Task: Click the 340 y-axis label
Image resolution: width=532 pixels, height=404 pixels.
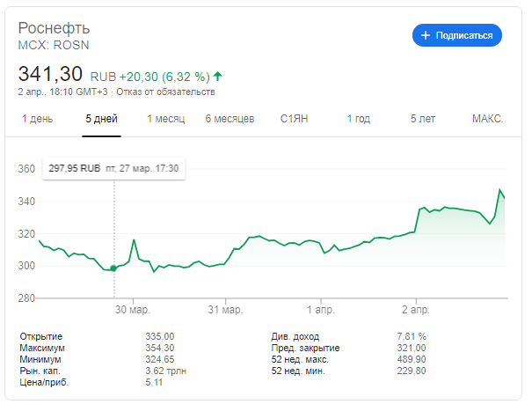Action: (26, 202)
